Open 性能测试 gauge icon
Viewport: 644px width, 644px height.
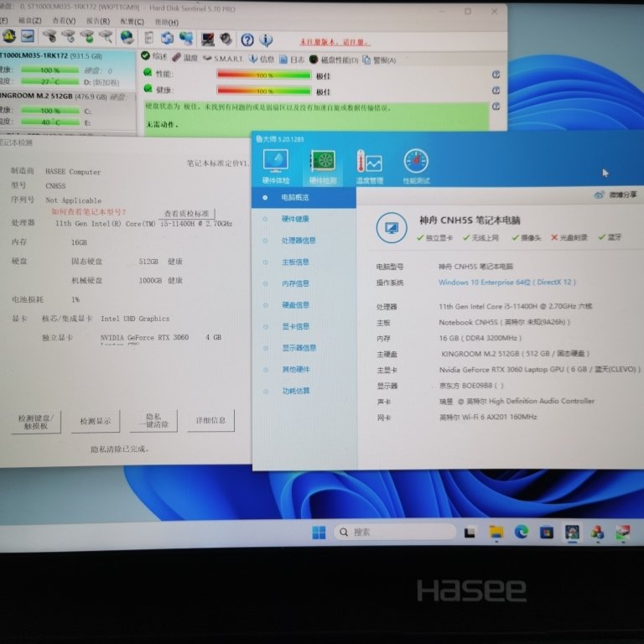pos(416,166)
